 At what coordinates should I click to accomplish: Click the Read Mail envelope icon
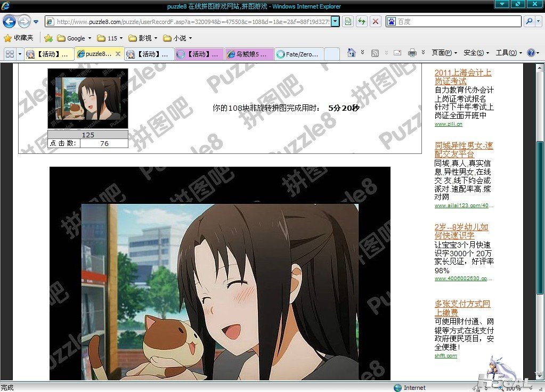(397, 53)
